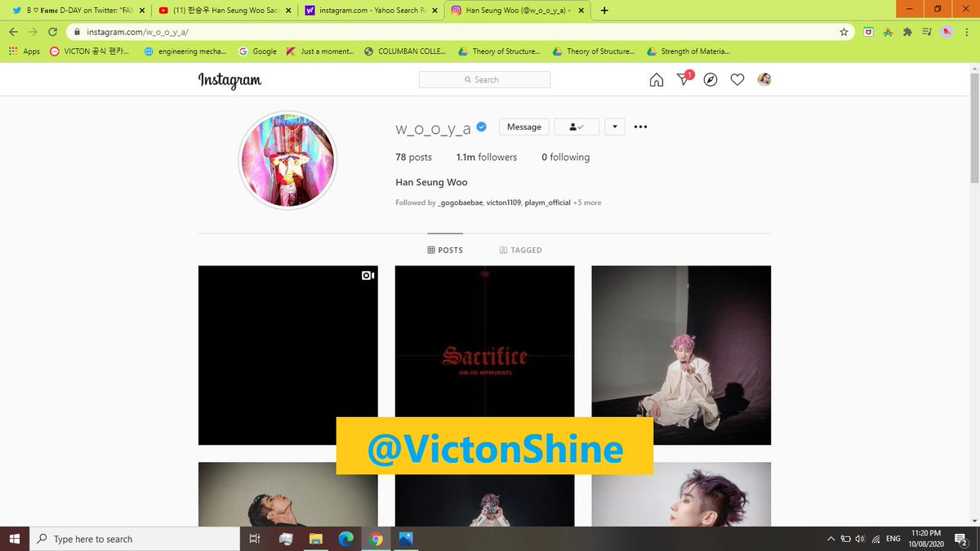This screenshot has width=980, height=551.
Task: Open the Explore compass icon
Action: click(710, 79)
